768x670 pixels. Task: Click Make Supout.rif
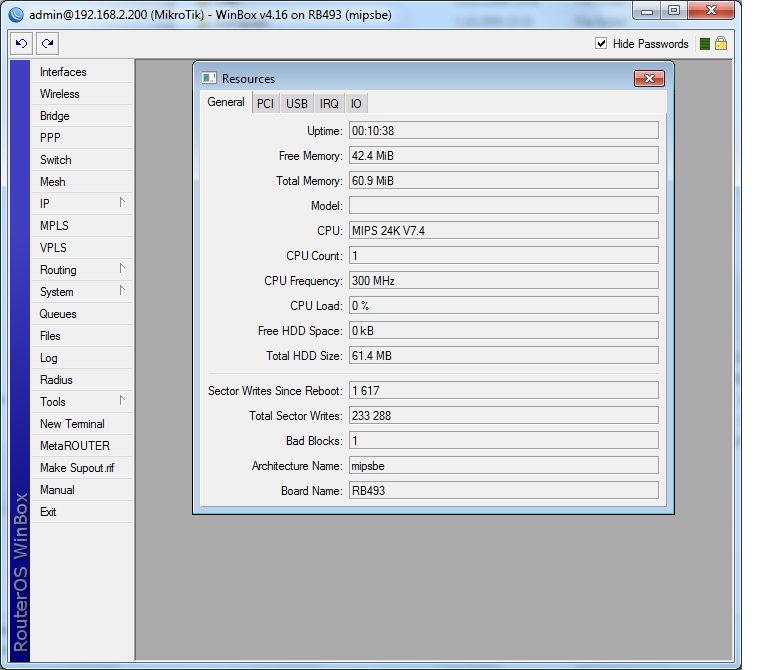(82, 468)
